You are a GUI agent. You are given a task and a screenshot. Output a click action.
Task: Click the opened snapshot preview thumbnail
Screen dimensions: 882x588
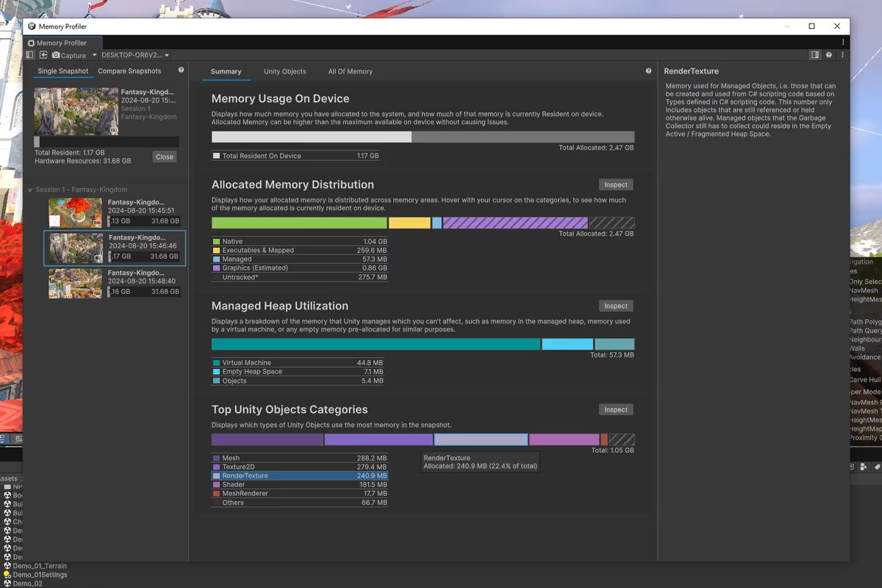[x=76, y=111]
